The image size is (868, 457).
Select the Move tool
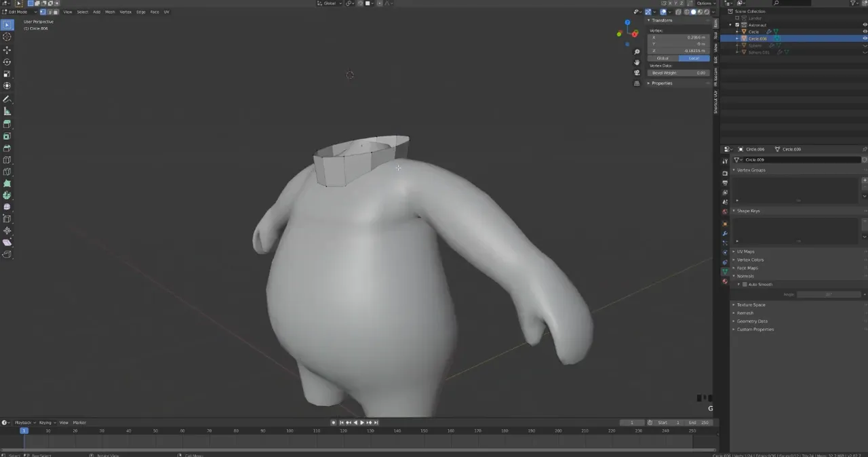[x=7, y=50]
